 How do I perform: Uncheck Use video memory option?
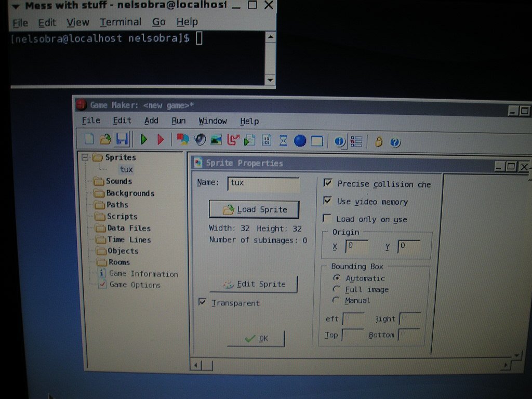pyautogui.click(x=327, y=201)
